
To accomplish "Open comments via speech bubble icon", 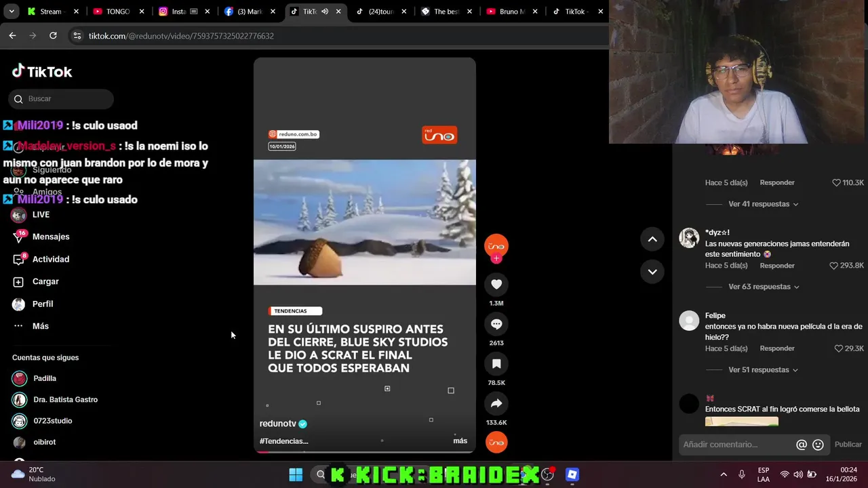I will 496,324.
